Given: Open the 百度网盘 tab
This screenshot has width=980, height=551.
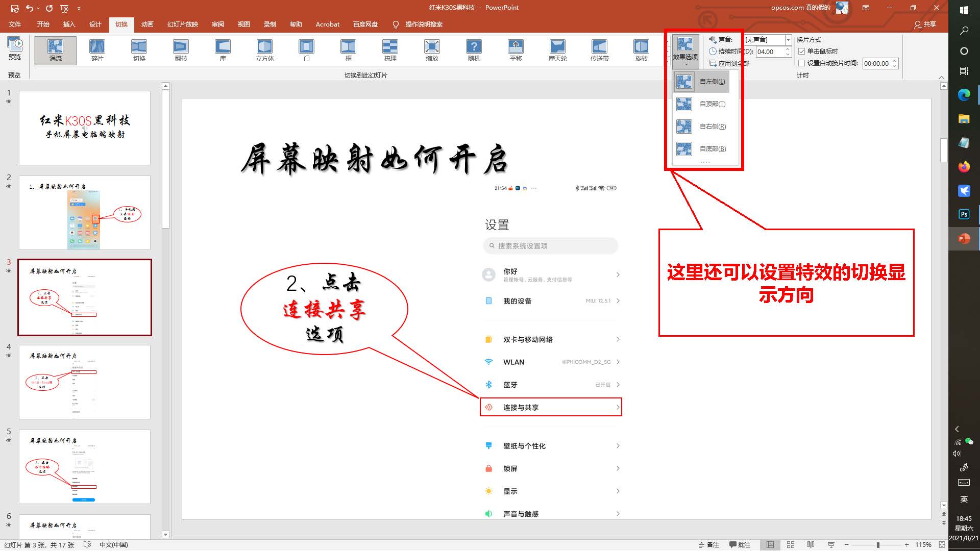Looking at the screenshot, I should (365, 24).
